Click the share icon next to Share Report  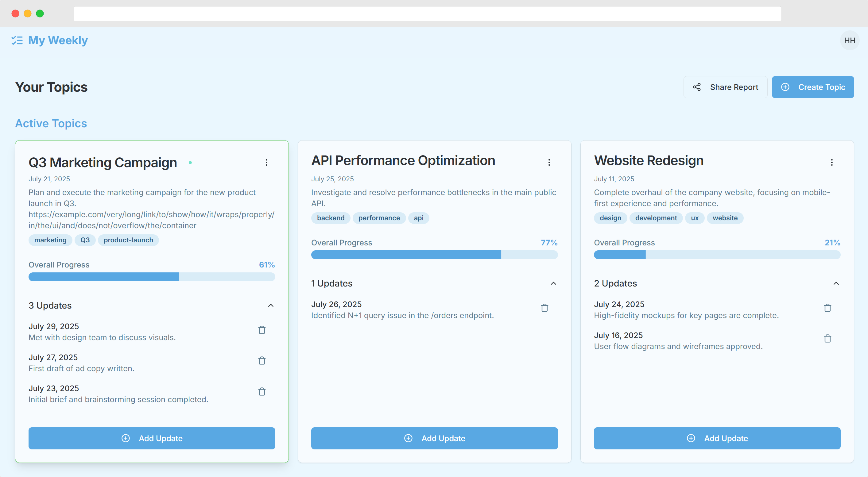tap(697, 87)
